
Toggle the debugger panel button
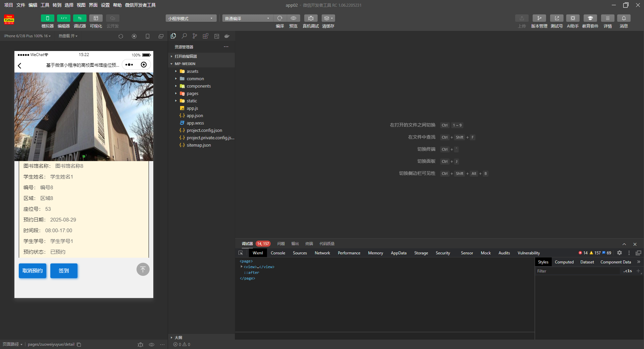coord(79,18)
